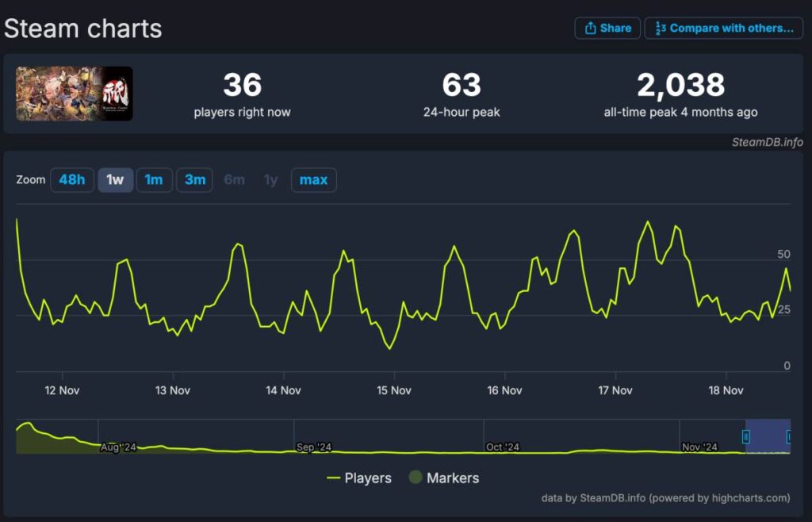The width and height of the screenshot is (812, 522).
Task: Open the game capsule thumbnail
Action: click(74, 94)
